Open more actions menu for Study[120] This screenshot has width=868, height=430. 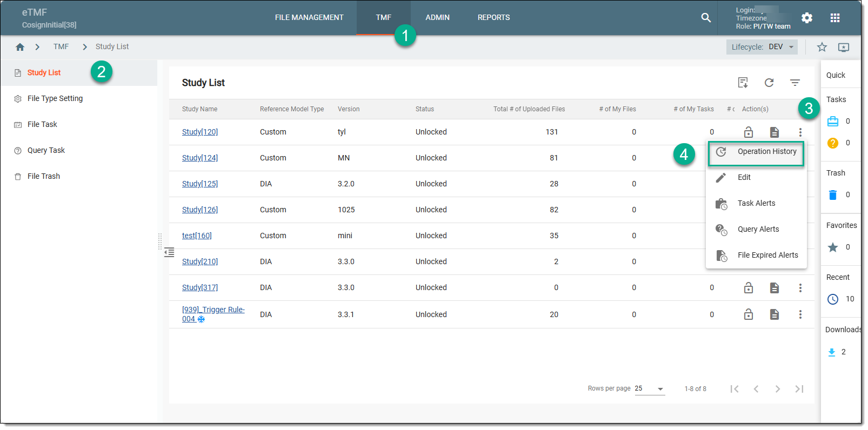pos(800,132)
